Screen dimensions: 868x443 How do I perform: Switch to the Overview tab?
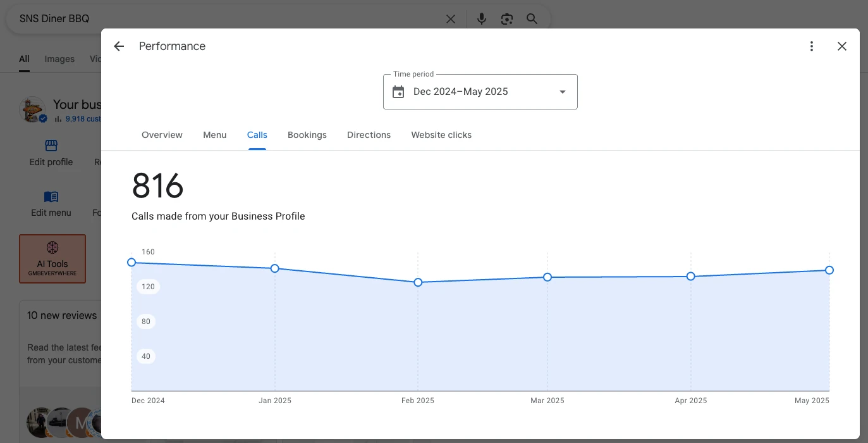tap(162, 135)
